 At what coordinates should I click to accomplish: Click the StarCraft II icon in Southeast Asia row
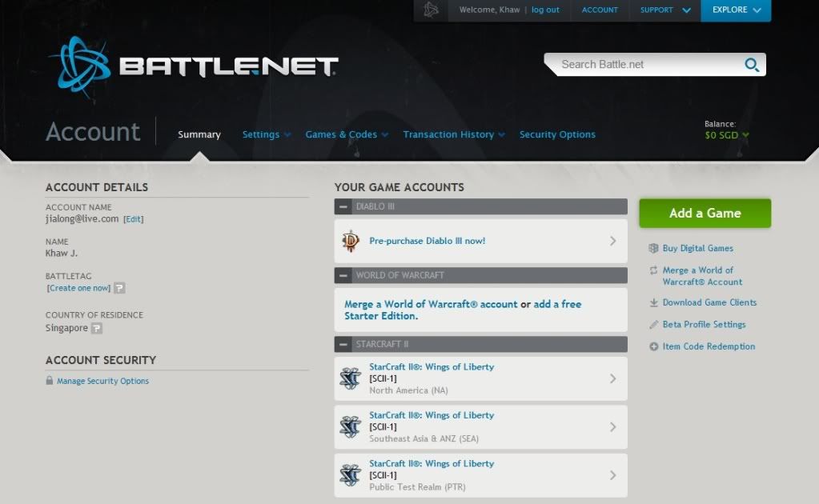(351, 427)
